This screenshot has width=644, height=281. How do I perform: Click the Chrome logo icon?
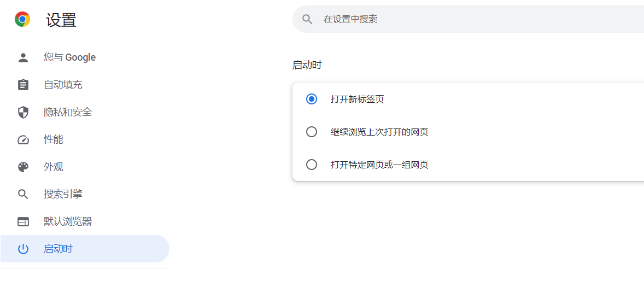coord(22,20)
